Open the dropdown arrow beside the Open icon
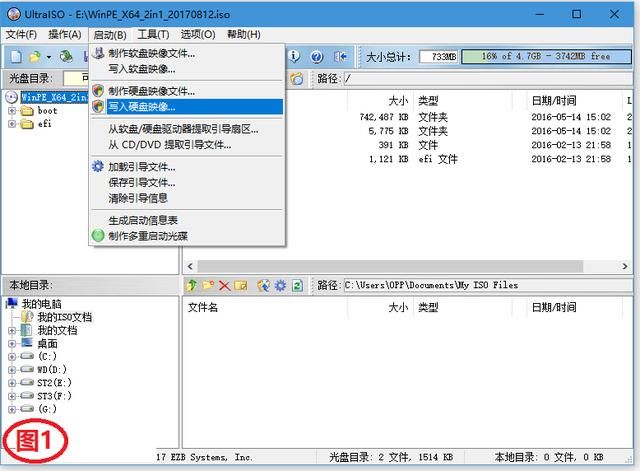 (x=49, y=57)
